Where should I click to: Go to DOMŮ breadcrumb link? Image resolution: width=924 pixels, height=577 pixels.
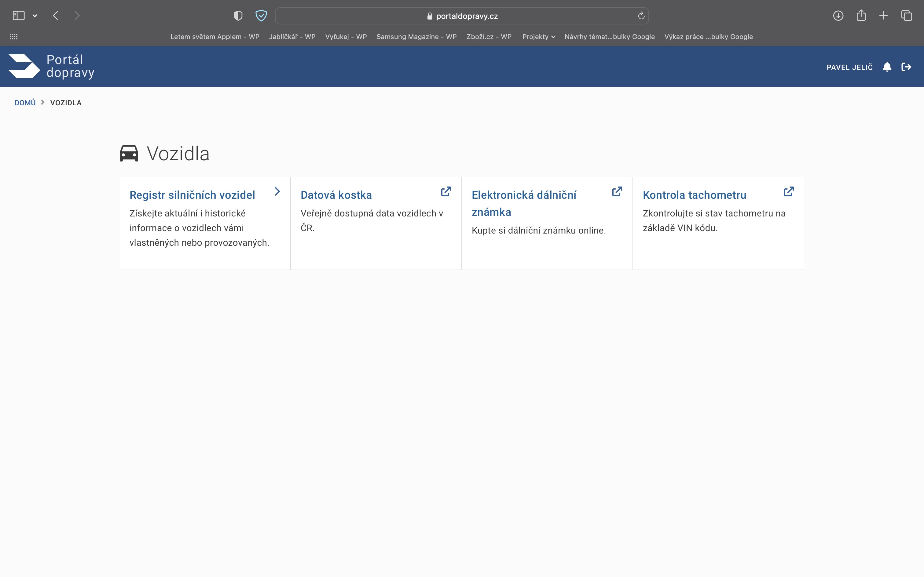[x=25, y=103]
